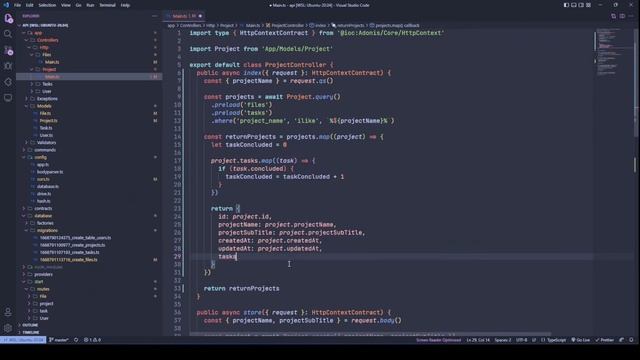Click the Open Changes icon in editor toolbar
Screen dimensions: 640x360
coord(613,16)
